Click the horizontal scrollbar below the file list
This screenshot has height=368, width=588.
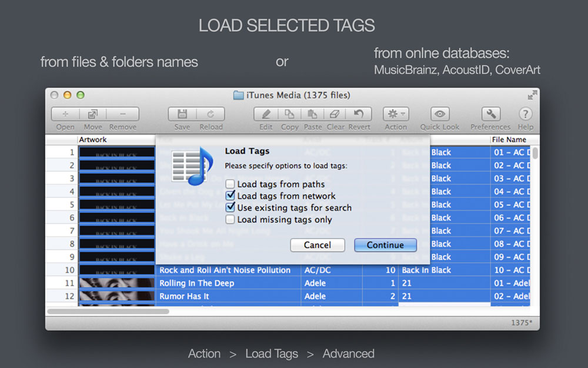(108, 311)
